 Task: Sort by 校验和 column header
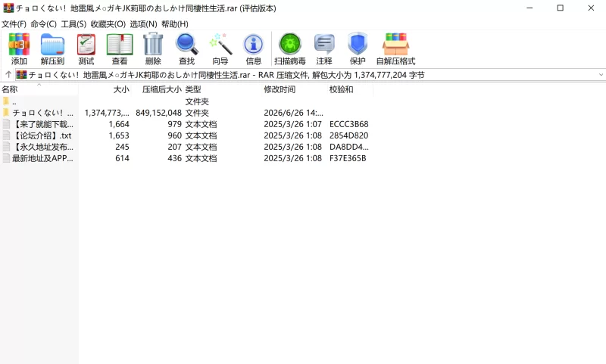point(350,89)
